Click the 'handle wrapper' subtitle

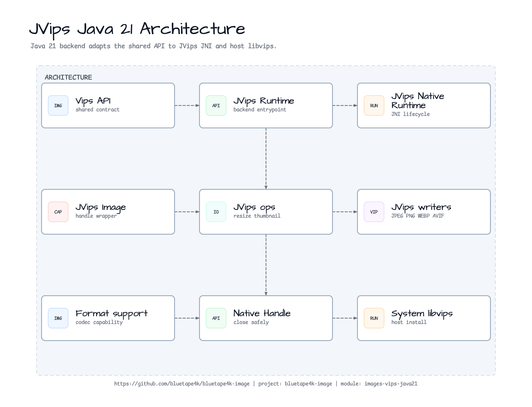click(x=96, y=216)
